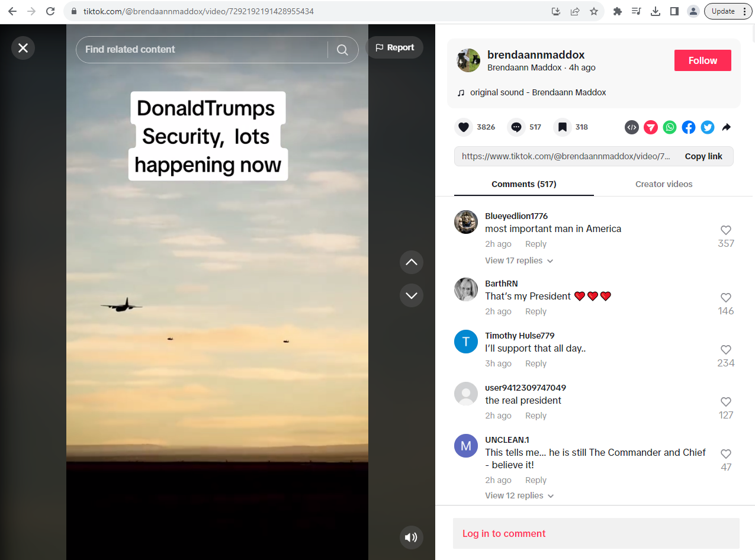
Task: Go back in browser history
Action: point(12,11)
